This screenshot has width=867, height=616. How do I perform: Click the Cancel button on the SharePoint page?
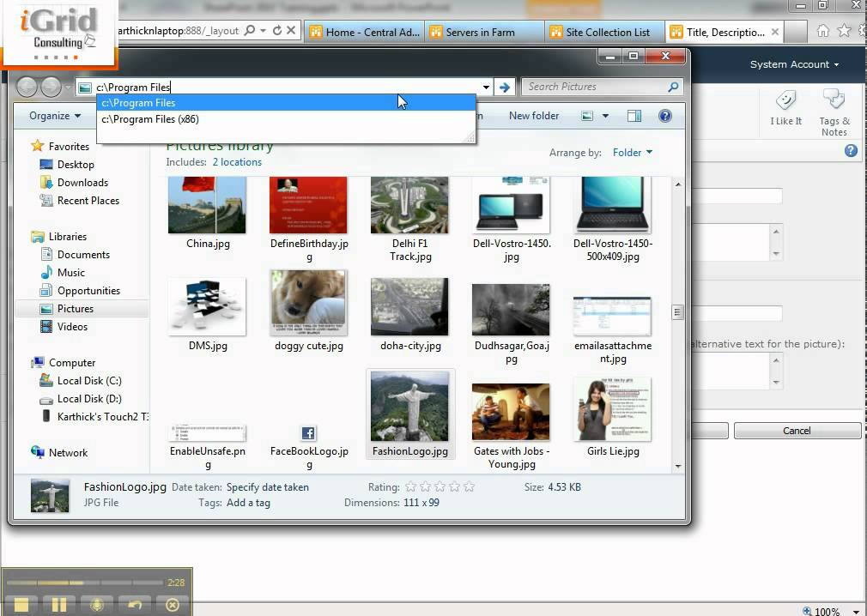click(x=797, y=431)
